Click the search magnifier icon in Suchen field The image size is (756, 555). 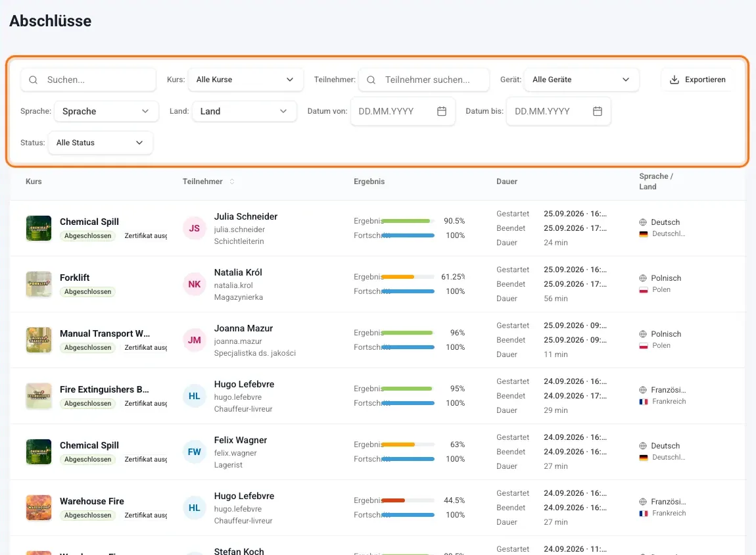[34, 80]
